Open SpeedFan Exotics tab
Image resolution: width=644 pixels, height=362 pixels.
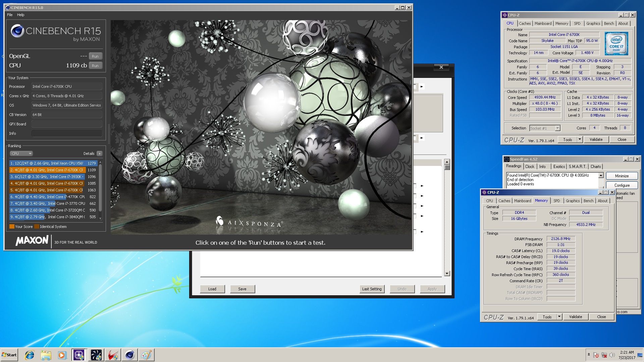pos(559,167)
